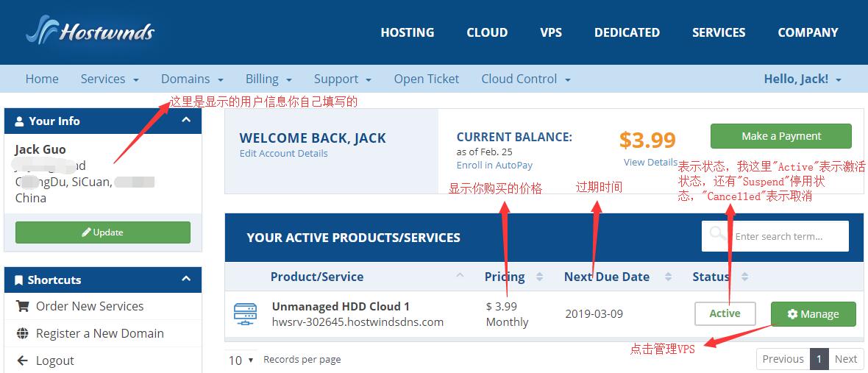Open the Billing menu
Screen dimensions: 868x373
268,79
